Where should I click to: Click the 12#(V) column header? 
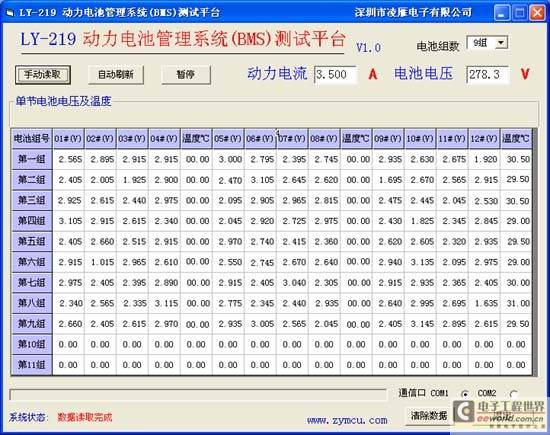484,139
